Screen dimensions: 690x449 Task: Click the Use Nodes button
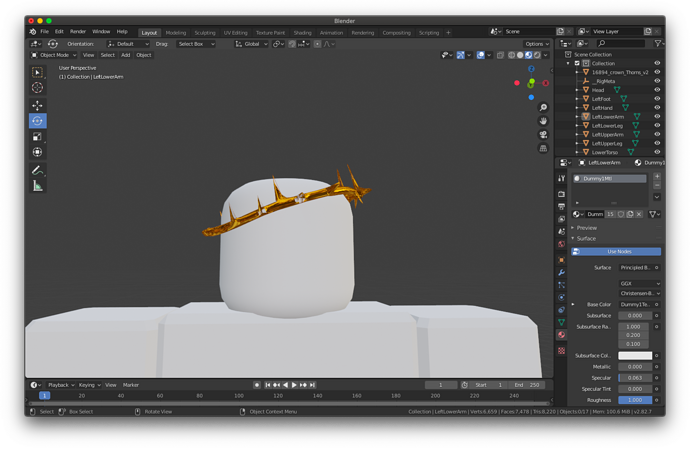(x=619, y=252)
